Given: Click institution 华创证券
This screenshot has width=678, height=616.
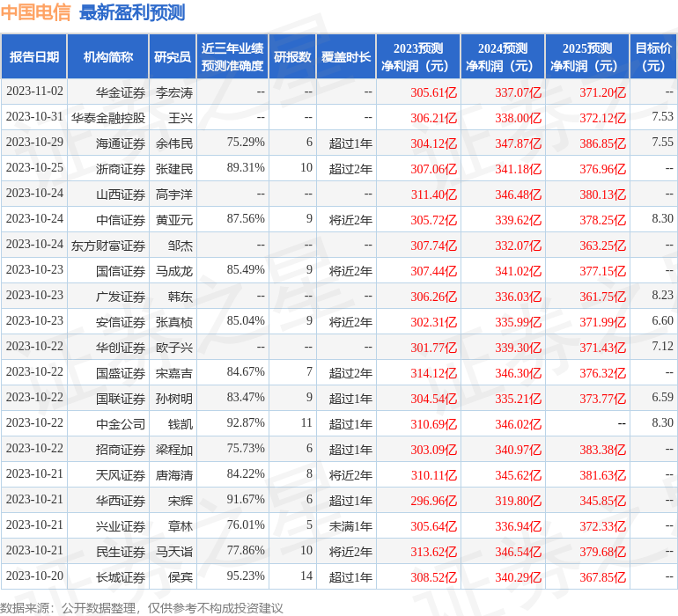Looking at the screenshot, I should [x=121, y=348].
